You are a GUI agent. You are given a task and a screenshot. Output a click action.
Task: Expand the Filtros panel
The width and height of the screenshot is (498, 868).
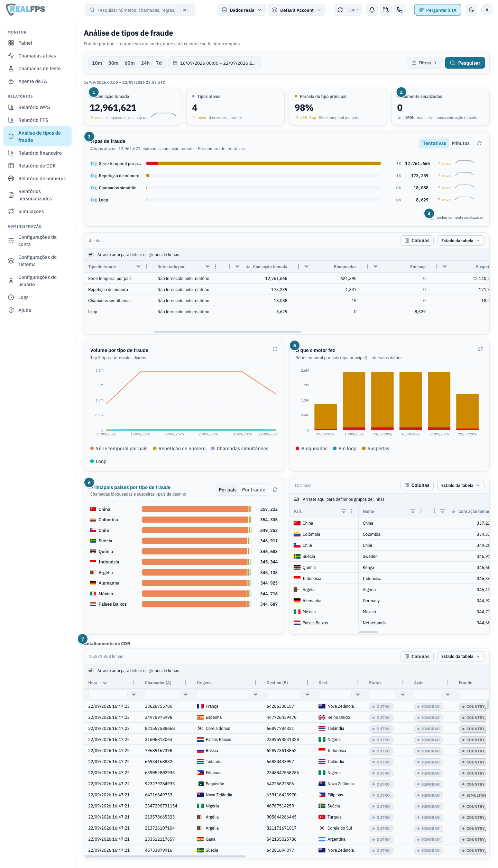[x=424, y=63]
